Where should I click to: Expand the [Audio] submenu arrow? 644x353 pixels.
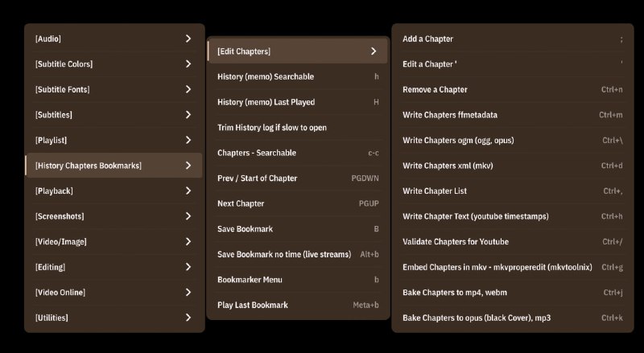(188, 39)
